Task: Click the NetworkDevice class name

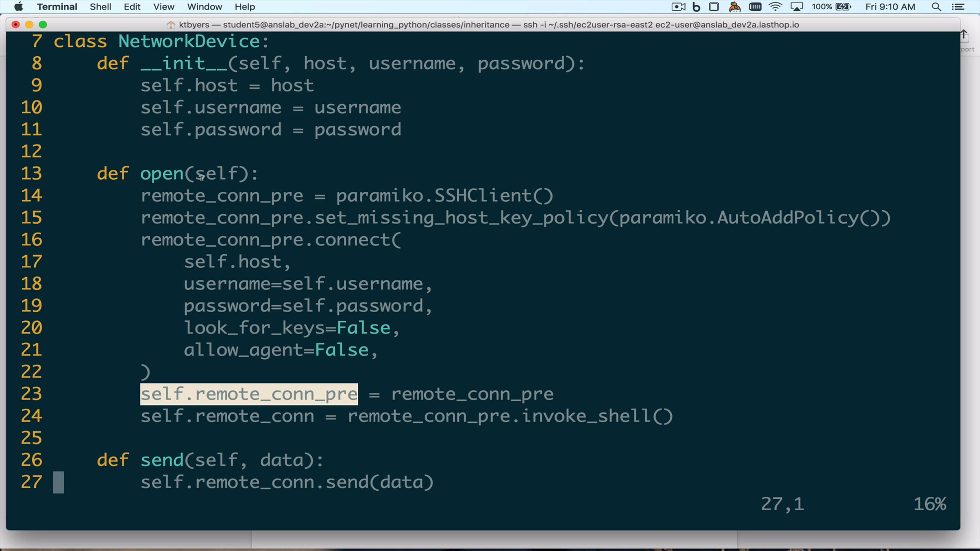Action: (x=189, y=41)
